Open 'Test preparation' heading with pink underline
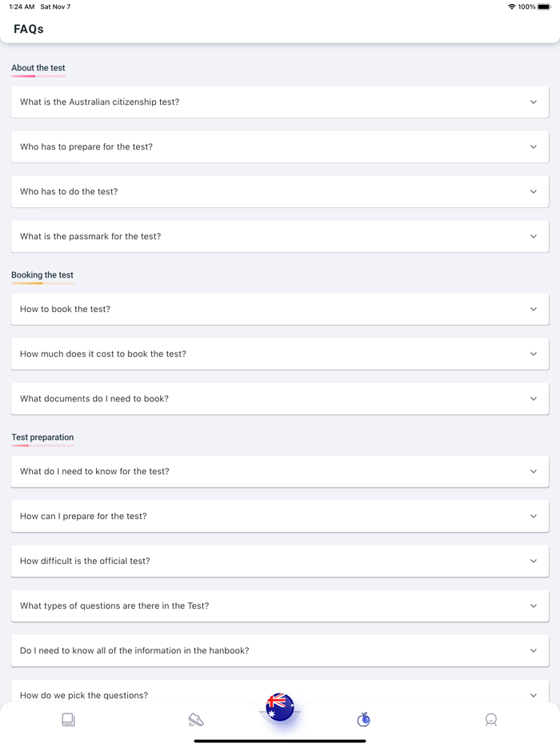Screen dimensions: 560x747 pos(42,437)
